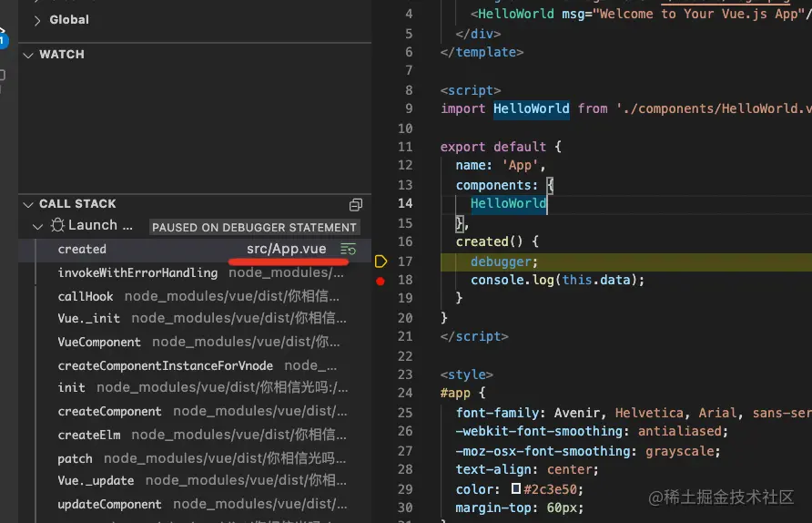
Task: Open the src/App.vue source link
Action: tap(286, 249)
